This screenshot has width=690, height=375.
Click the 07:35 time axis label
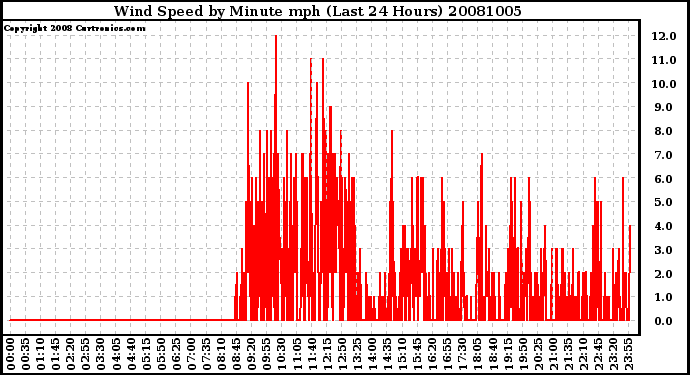coord(206,354)
